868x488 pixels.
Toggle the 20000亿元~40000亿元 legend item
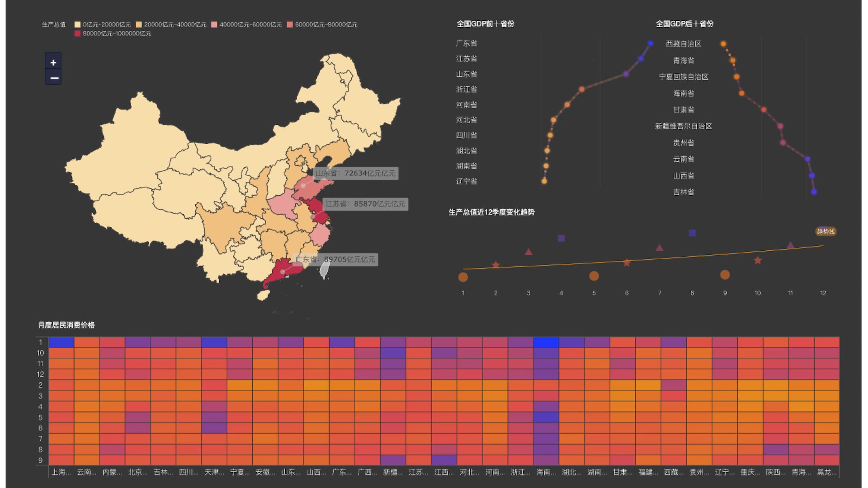[x=171, y=24]
